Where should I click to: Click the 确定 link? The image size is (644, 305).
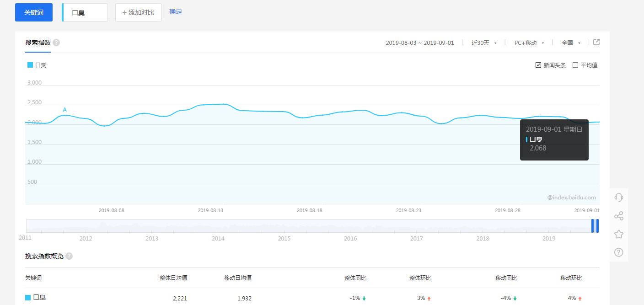(176, 12)
